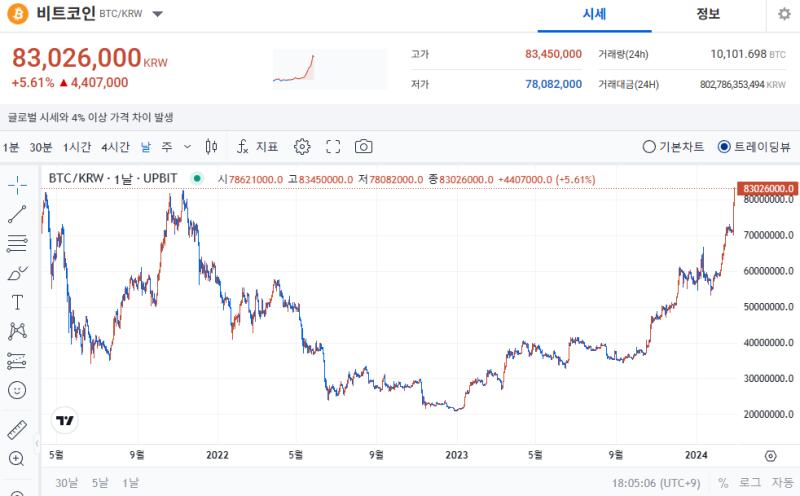Toggle percent scale mode
This screenshot has width=800, height=496.
coord(723,483)
